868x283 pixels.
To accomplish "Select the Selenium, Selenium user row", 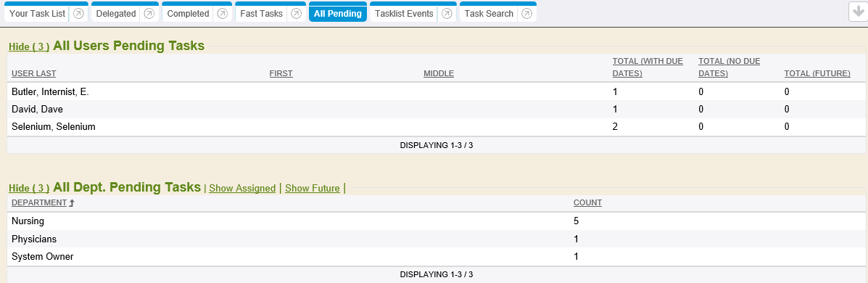I will [x=437, y=127].
